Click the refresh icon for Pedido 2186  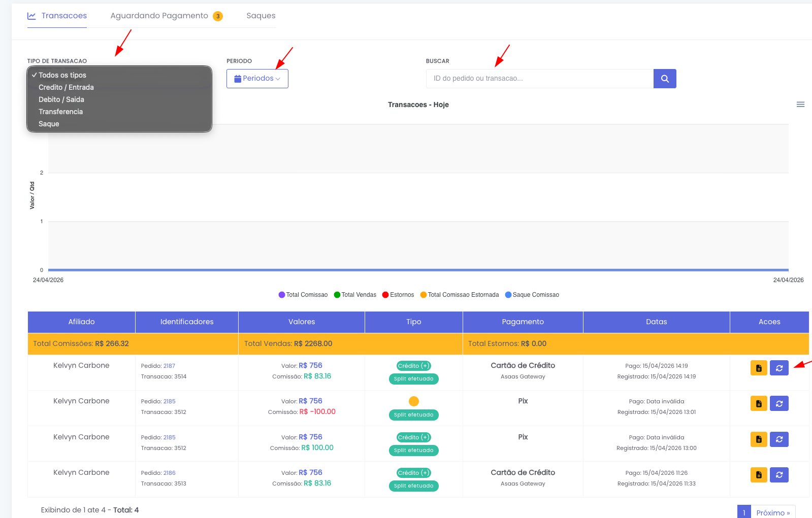coord(779,475)
